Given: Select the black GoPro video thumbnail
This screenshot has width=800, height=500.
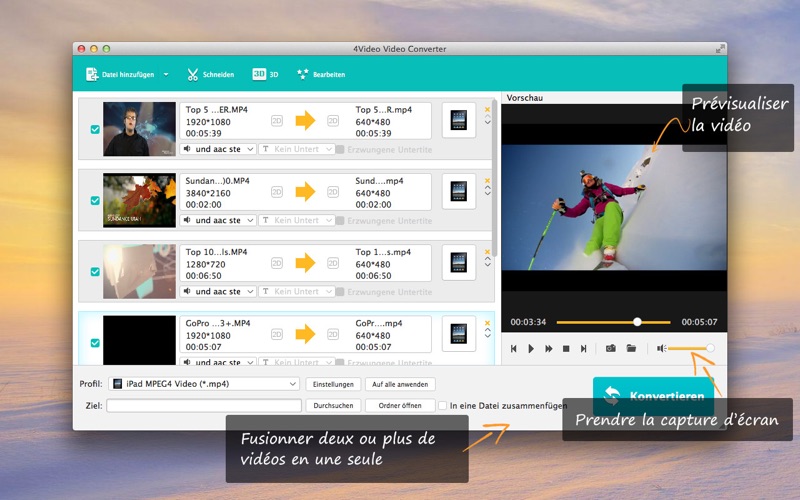Looking at the screenshot, I should pyautogui.click(x=139, y=340).
